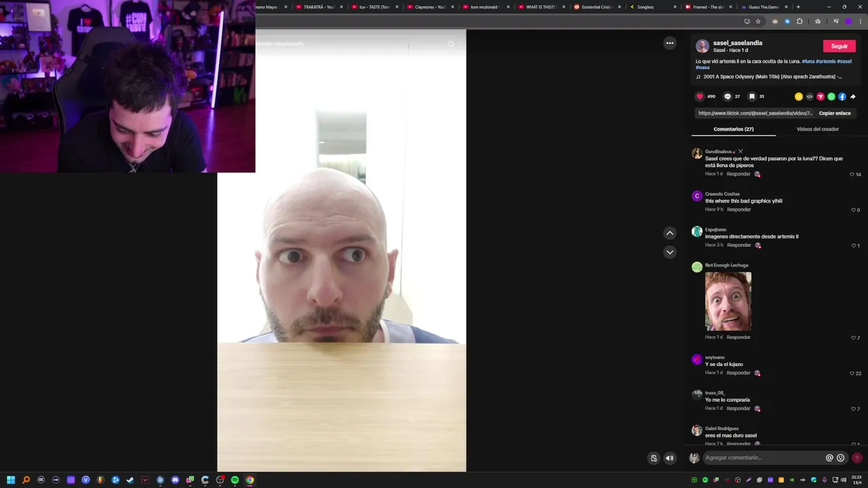Click the pink send-to-friends share icon
The image size is (868, 488).
click(821, 96)
